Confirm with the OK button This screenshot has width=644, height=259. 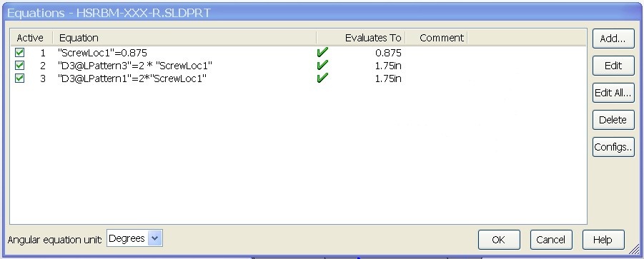[x=499, y=240]
